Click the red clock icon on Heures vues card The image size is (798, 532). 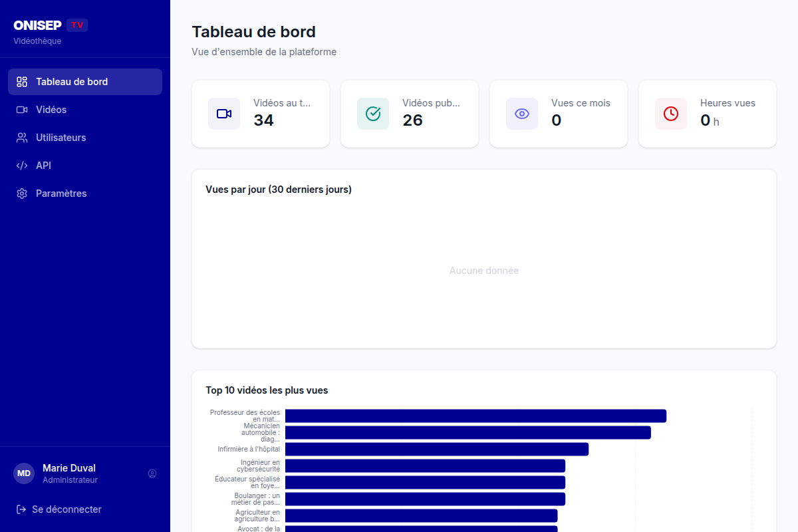671,114
